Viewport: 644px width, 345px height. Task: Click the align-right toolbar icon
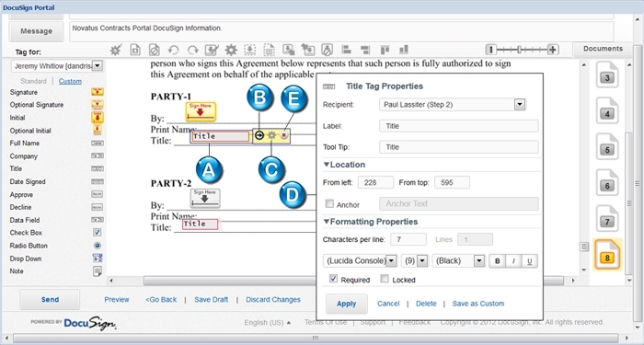tap(365, 50)
